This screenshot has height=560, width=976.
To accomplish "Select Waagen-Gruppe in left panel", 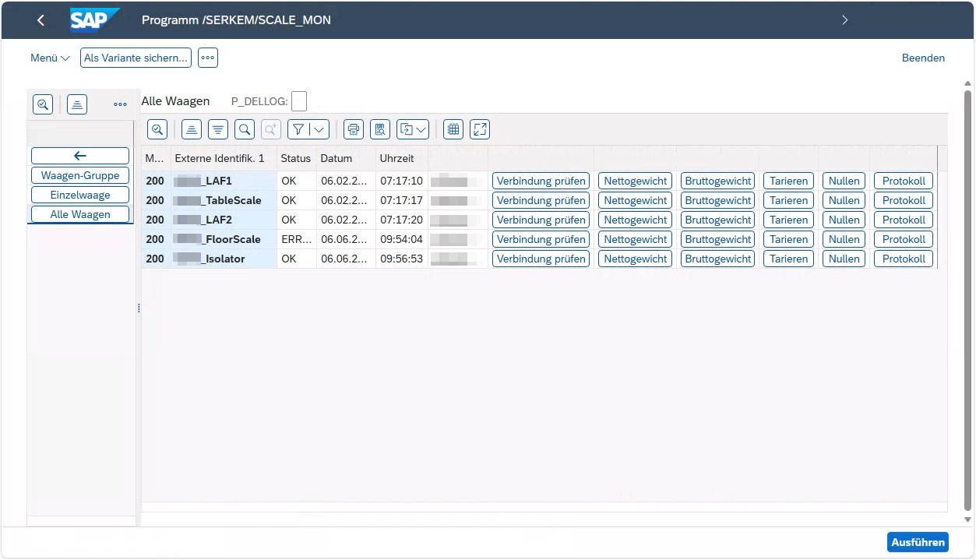I will 80,175.
